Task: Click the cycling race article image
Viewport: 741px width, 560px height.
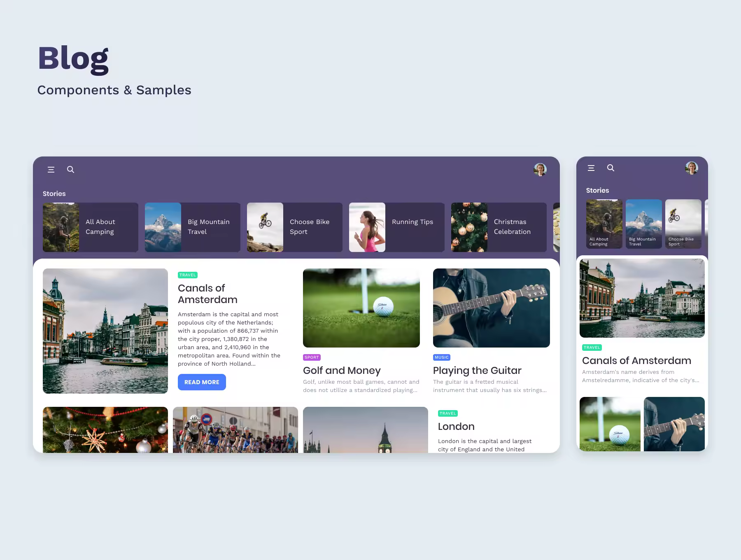Action: click(235, 430)
